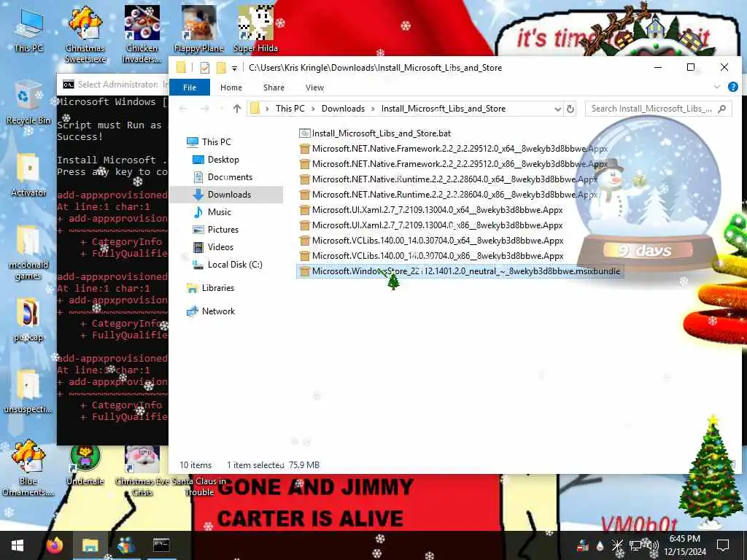The image size is (747, 560).
Task: Open Christmas Eve Crisis desktop shortcut
Action: pyautogui.click(x=142, y=470)
